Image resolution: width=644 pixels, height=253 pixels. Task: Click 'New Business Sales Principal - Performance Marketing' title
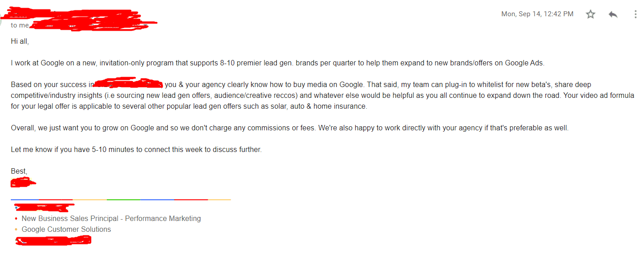coord(111,219)
